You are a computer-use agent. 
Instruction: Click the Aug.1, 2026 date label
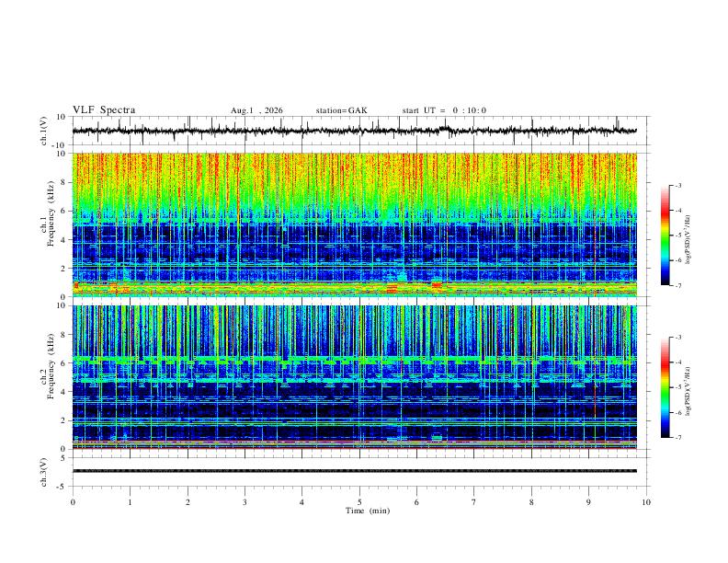[256, 110]
